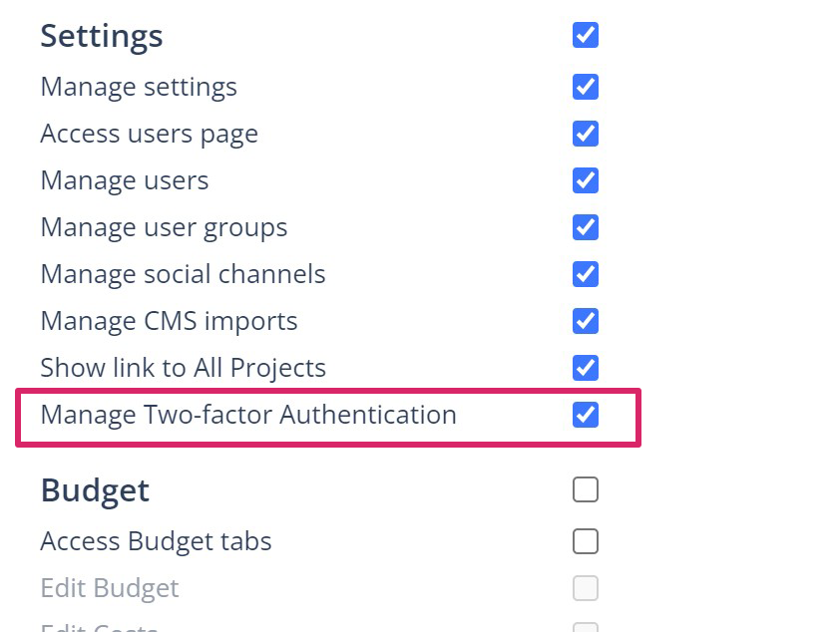Click the Access Budget tabs label

coord(156,541)
